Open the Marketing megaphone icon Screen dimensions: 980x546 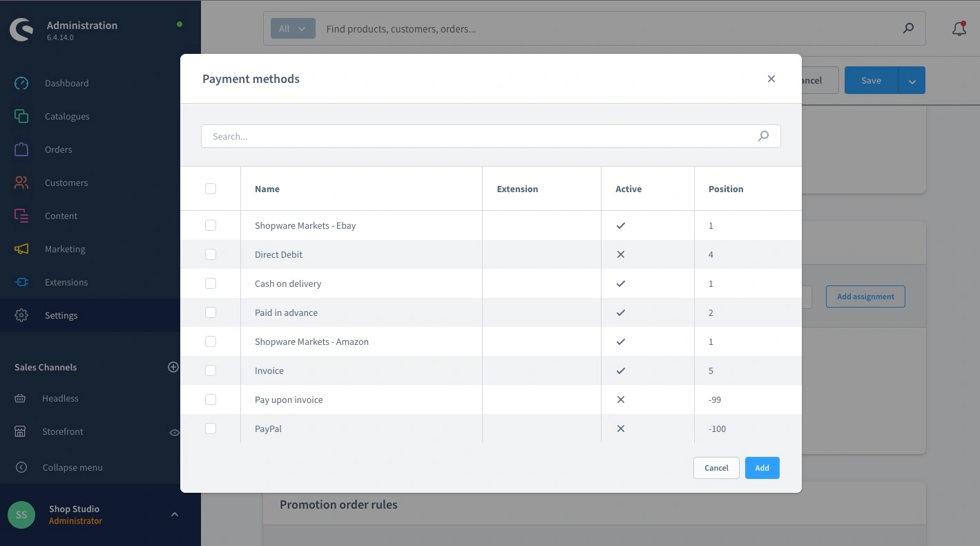click(x=21, y=249)
